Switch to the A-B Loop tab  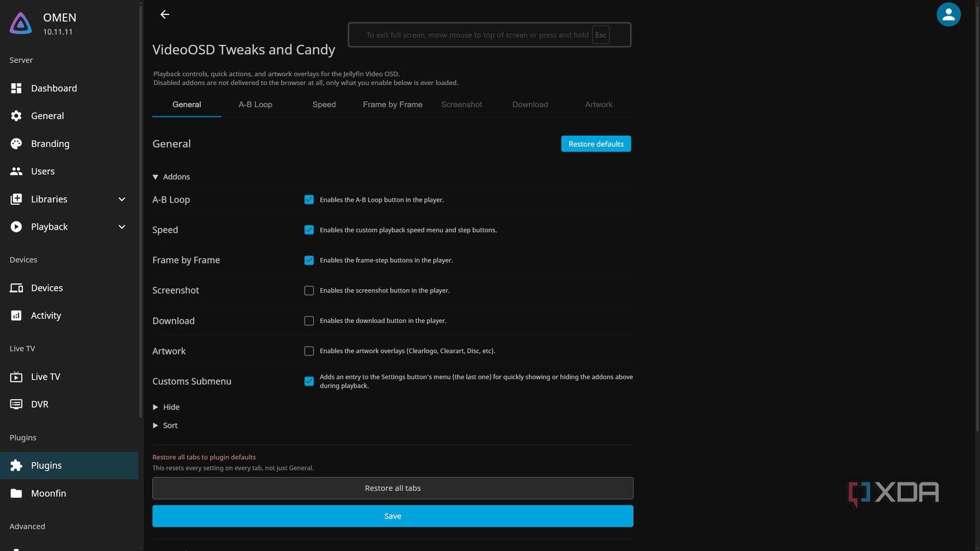pyautogui.click(x=255, y=104)
